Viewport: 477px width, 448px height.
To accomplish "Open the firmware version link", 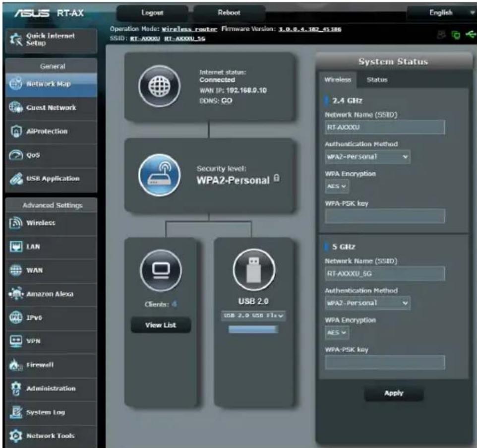I will click(x=310, y=29).
